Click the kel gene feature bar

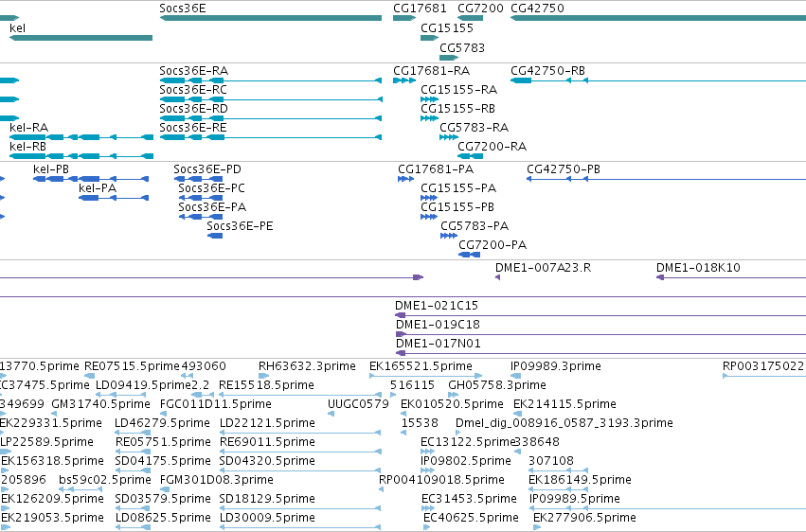81,38
